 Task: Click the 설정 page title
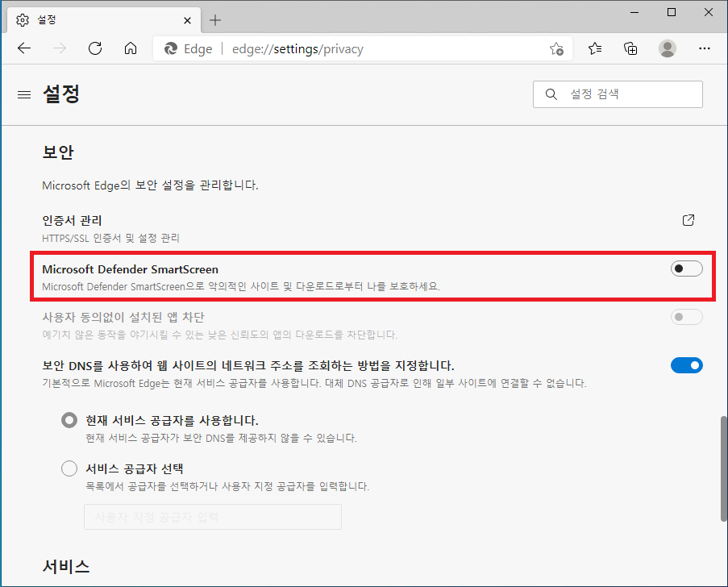pyautogui.click(x=60, y=94)
